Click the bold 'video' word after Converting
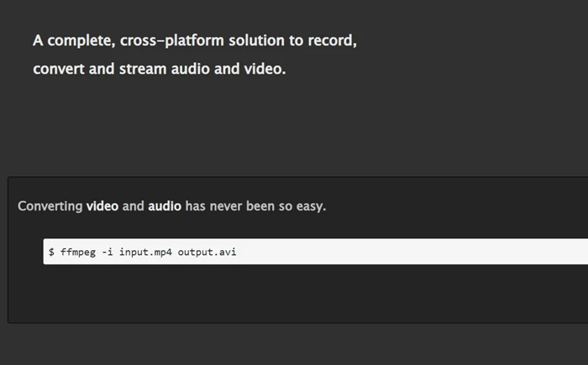The image size is (588, 365). [x=102, y=206]
